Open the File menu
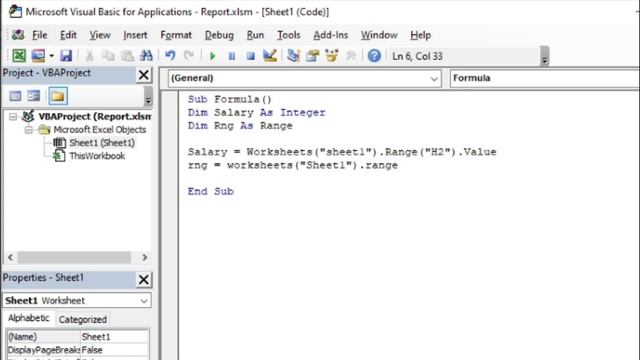Screen dimensions: 640x360 [40, 35]
